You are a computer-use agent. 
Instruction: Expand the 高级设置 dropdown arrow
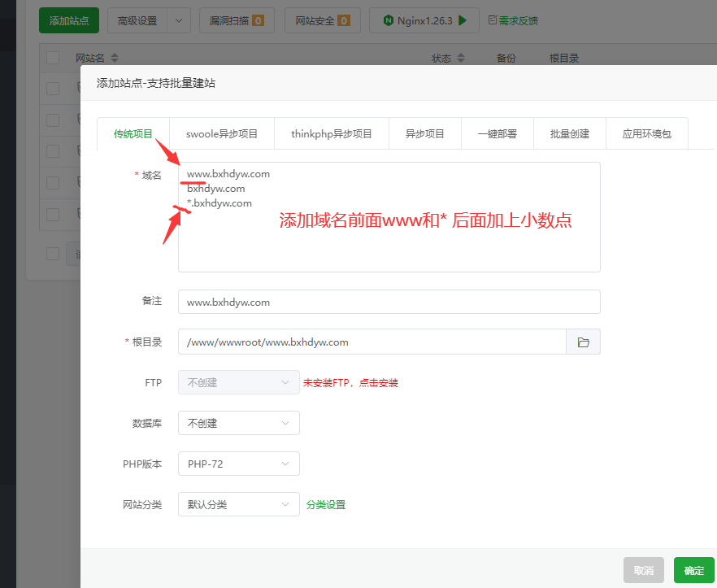(x=177, y=20)
